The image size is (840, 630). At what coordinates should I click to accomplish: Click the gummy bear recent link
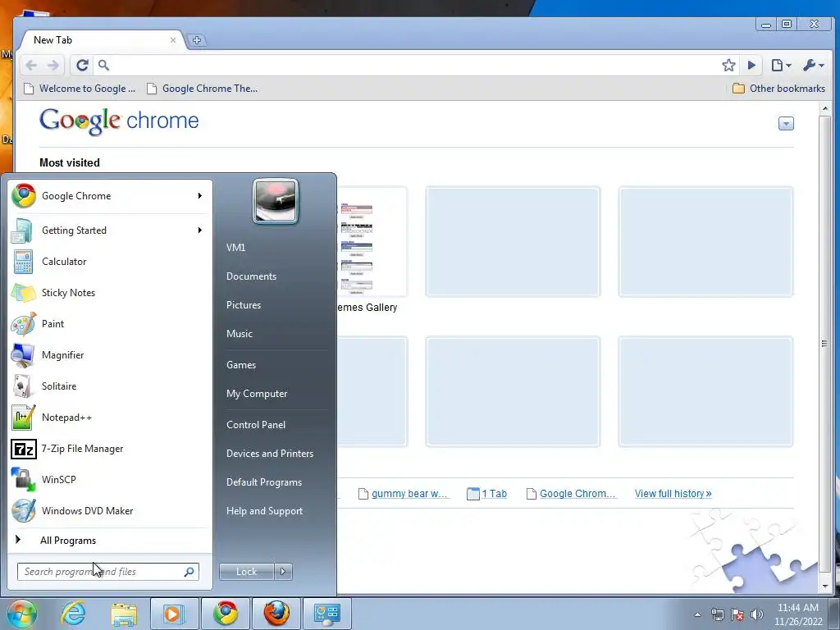click(403, 493)
